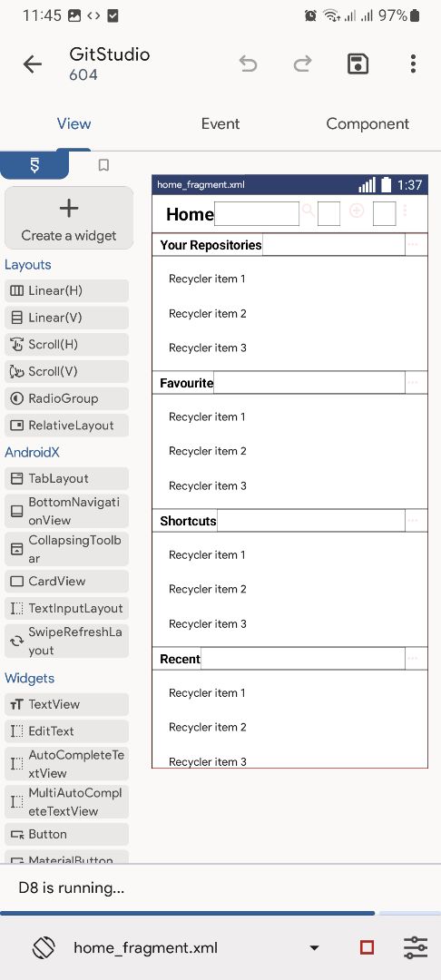Open the Component tab
441x980 pixels.
(x=367, y=123)
